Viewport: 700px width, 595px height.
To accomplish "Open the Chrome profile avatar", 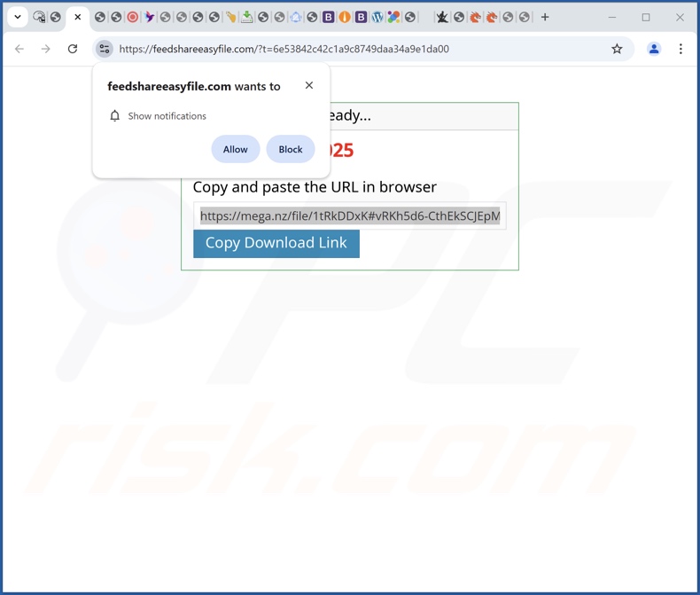I will pyautogui.click(x=654, y=49).
